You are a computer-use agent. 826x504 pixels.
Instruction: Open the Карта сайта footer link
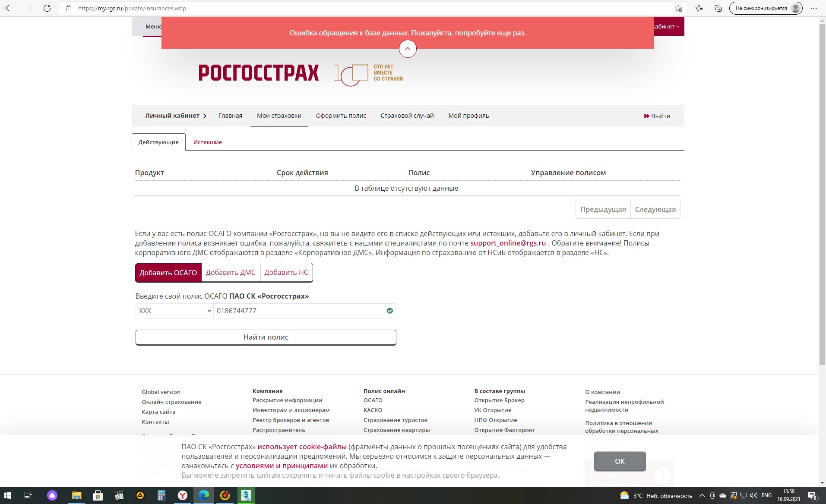pos(158,412)
